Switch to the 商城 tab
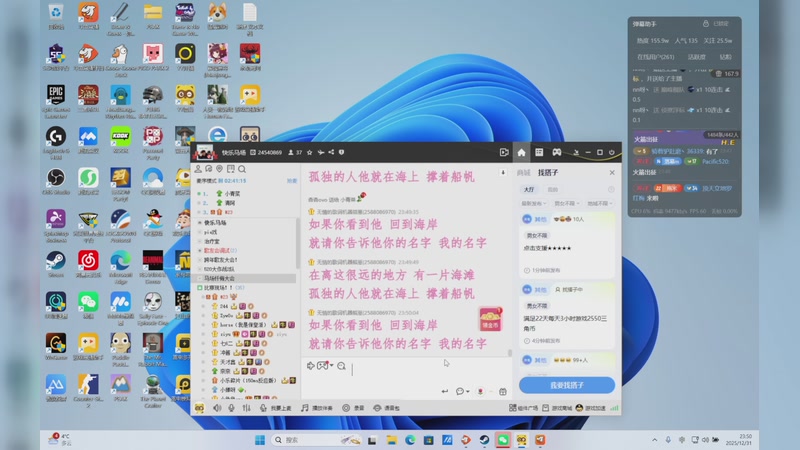The image size is (800, 450). (x=524, y=172)
